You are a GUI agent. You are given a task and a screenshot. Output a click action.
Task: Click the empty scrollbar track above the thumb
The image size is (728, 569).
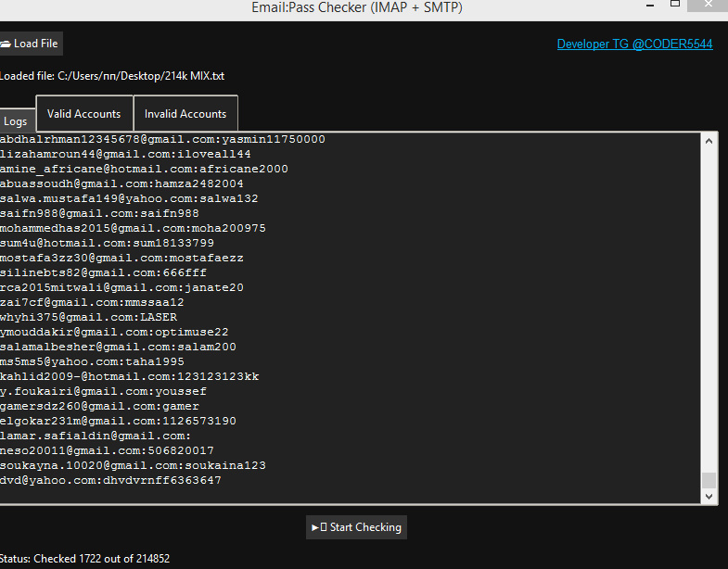pos(709,306)
